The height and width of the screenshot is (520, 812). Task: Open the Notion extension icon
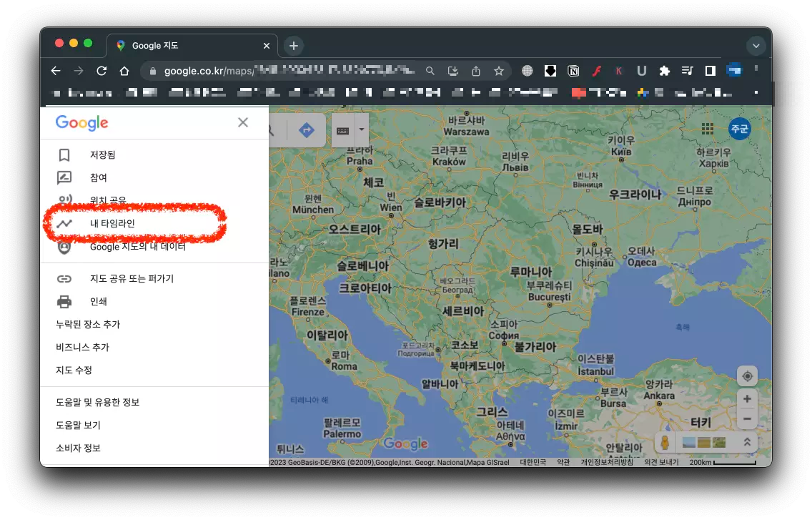tap(573, 71)
